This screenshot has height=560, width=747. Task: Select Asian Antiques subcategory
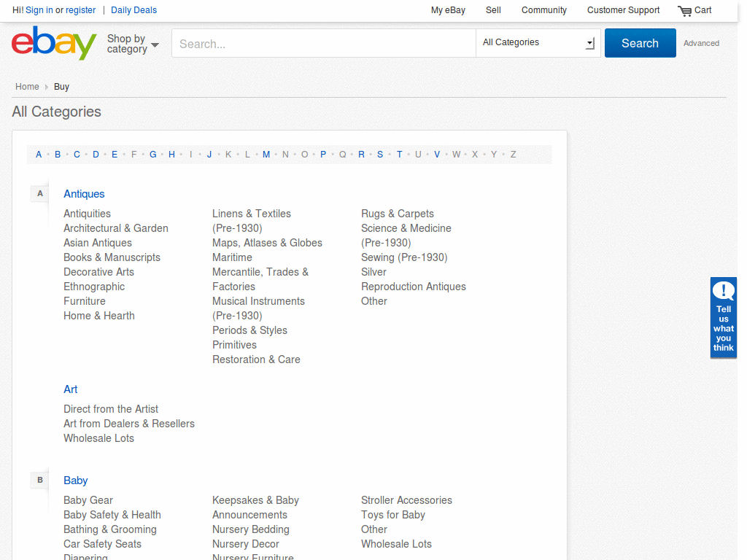98,243
